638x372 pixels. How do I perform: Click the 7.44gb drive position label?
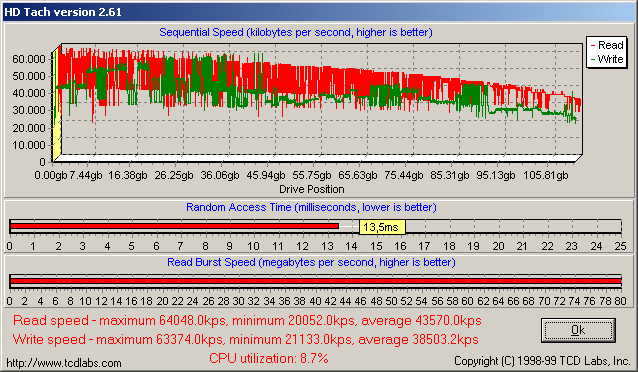(85, 175)
